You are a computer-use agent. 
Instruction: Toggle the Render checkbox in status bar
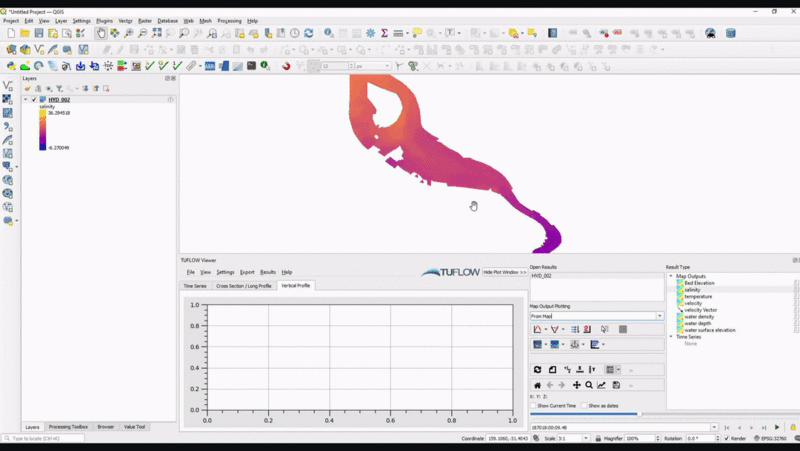[727, 438]
